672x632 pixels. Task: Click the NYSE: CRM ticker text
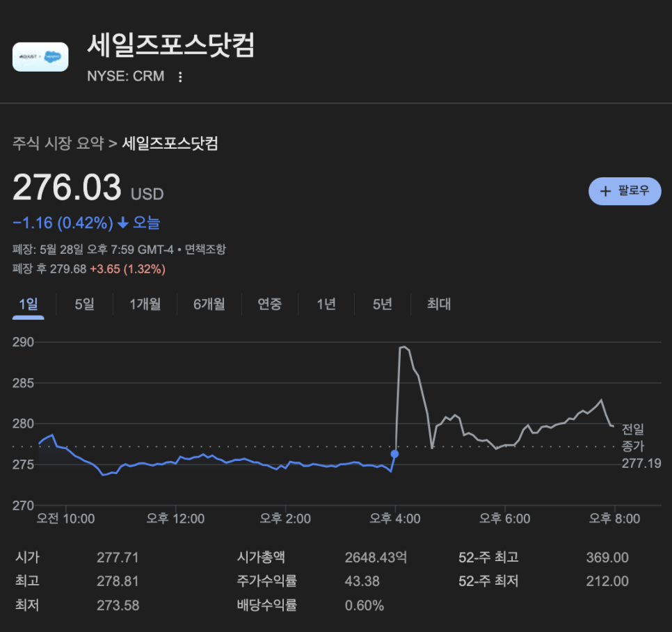pyautogui.click(x=126, y=76)
